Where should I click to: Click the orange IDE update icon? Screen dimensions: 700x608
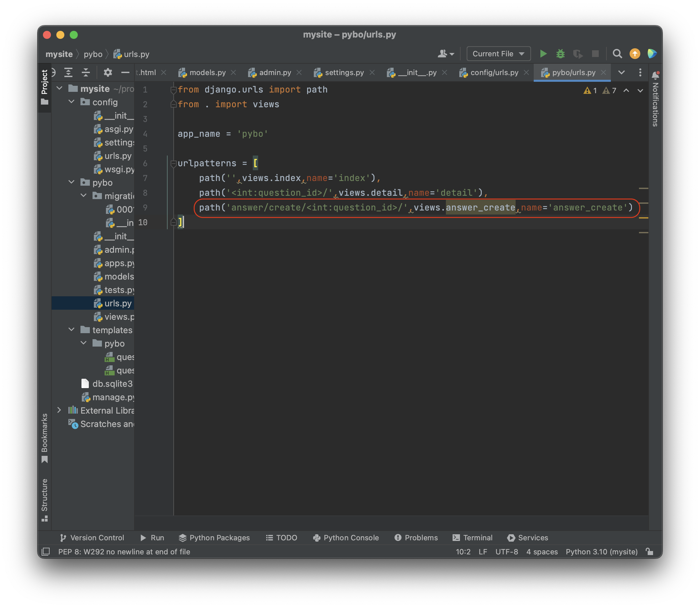[635, 54]
